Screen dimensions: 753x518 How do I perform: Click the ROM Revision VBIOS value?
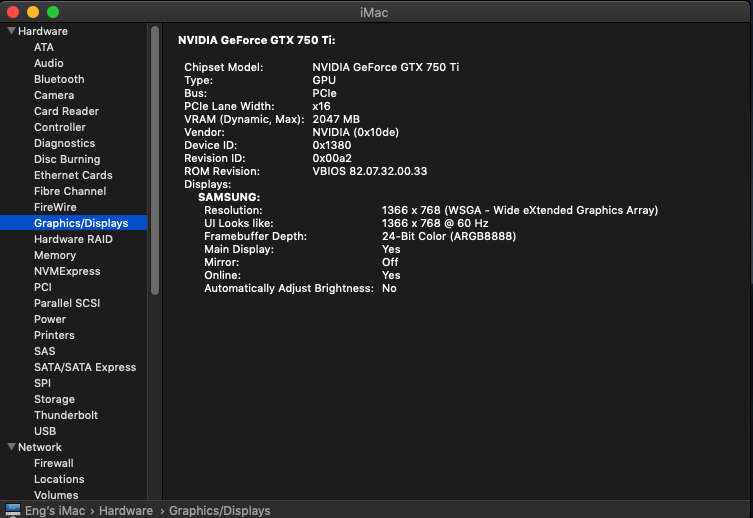coord(370,171)
